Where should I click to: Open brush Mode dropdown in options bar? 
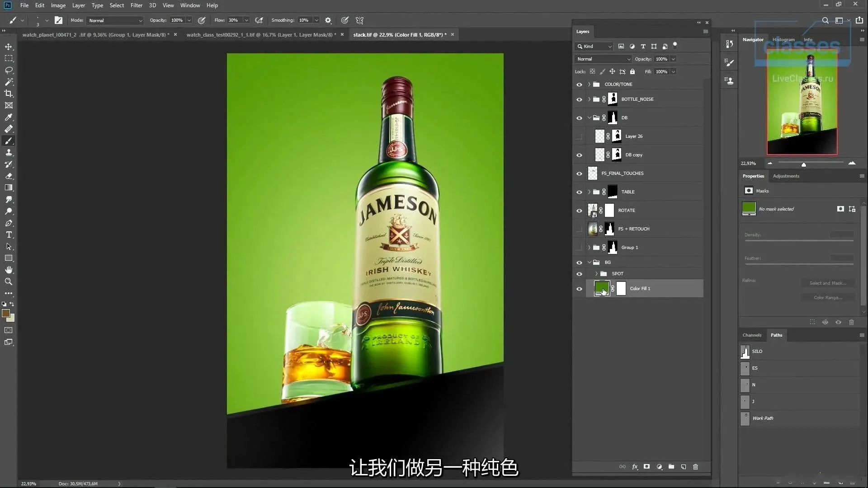pyautogui.click(x=115, y=20)
